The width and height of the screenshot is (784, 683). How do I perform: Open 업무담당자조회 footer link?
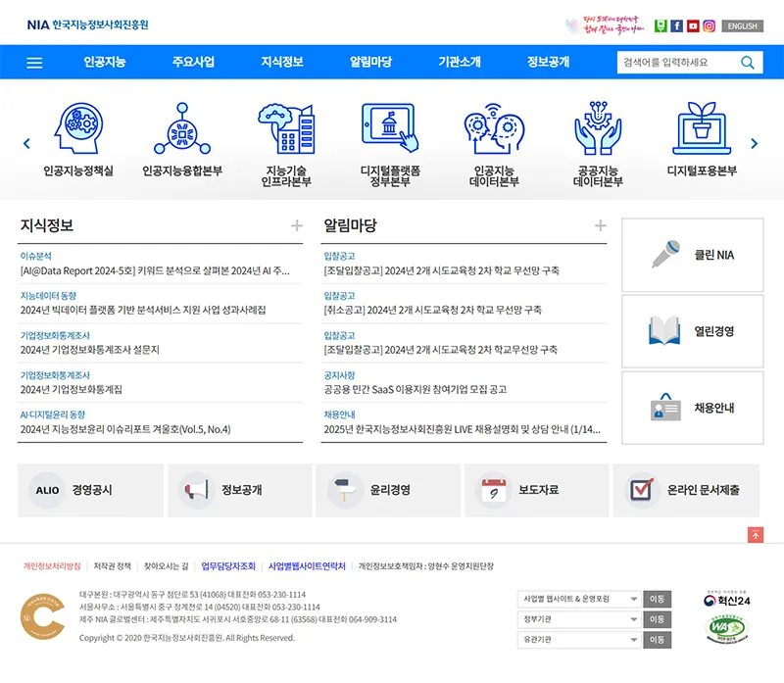point(228,566)
